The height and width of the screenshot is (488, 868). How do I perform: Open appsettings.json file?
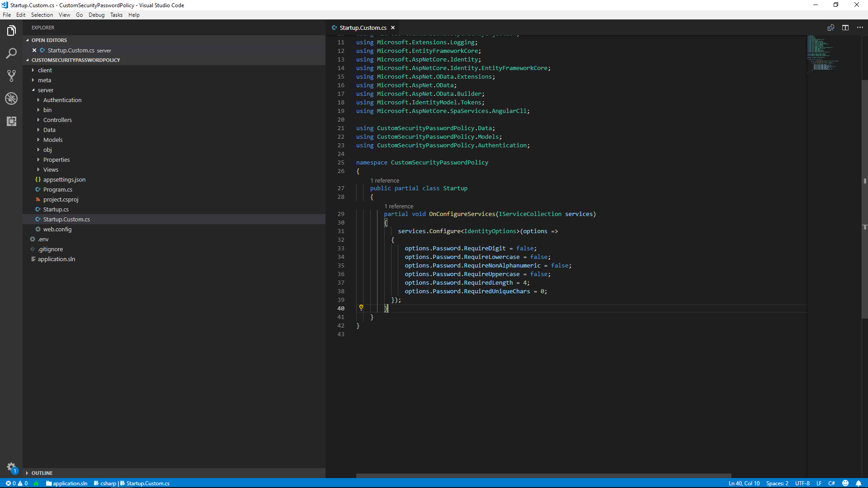(x=174, y=179)
